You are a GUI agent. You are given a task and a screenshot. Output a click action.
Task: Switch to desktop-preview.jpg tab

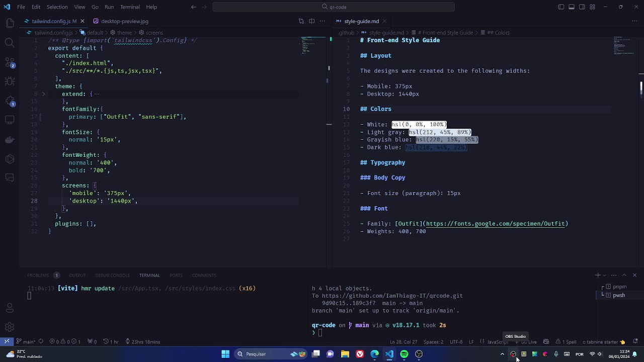coord(121,21)
